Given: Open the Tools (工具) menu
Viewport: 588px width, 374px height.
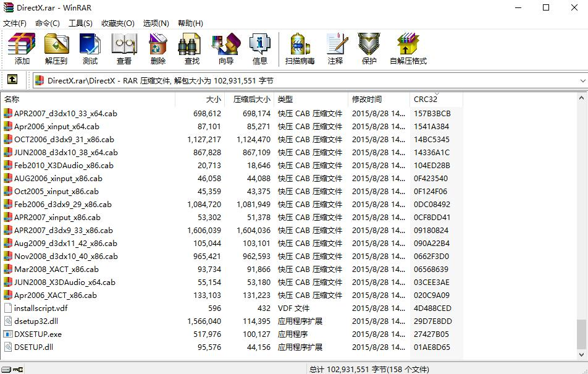Looking at the screenshot, I should 80,23.
